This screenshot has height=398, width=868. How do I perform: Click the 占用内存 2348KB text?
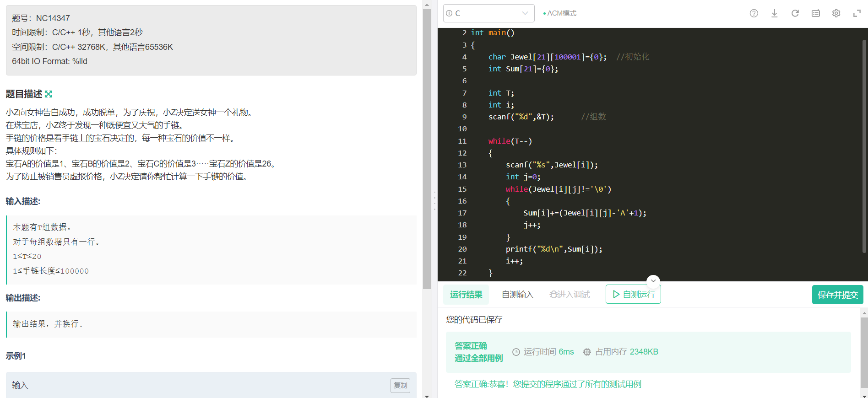[x=626, y=352]
